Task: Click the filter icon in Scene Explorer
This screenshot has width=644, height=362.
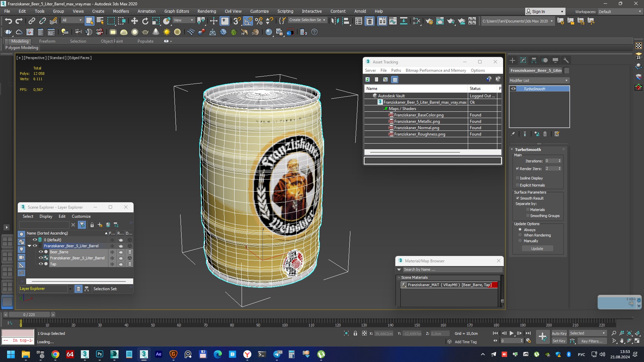Action: [x=82, y=225]
